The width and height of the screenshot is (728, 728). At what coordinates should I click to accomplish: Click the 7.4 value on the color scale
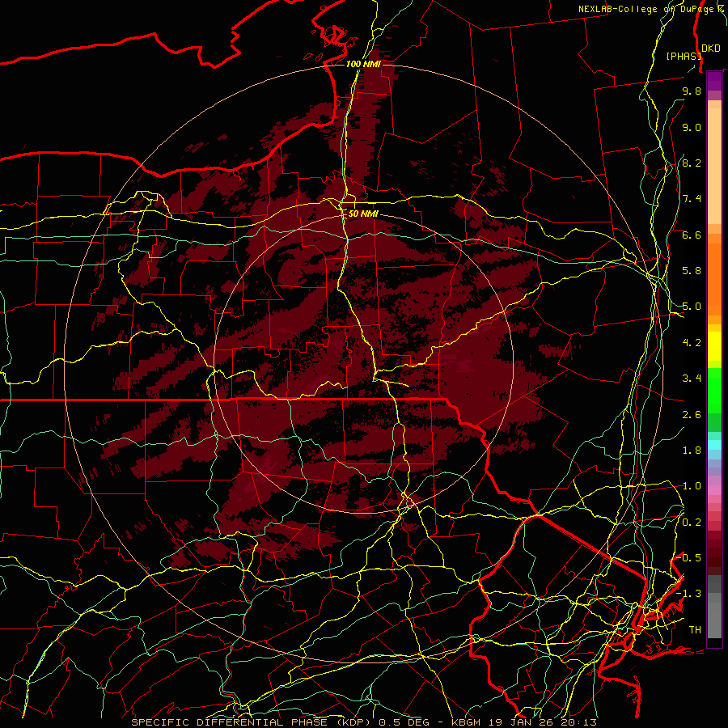click(x=692, y=199)
